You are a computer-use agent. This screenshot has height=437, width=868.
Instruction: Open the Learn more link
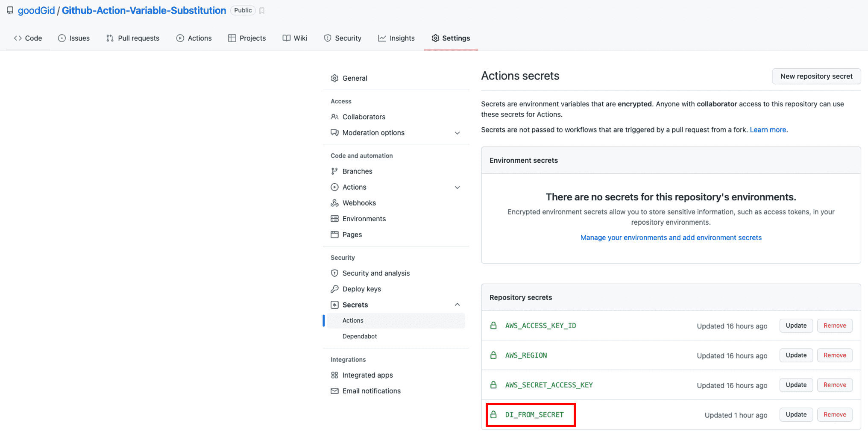point(768,130)
